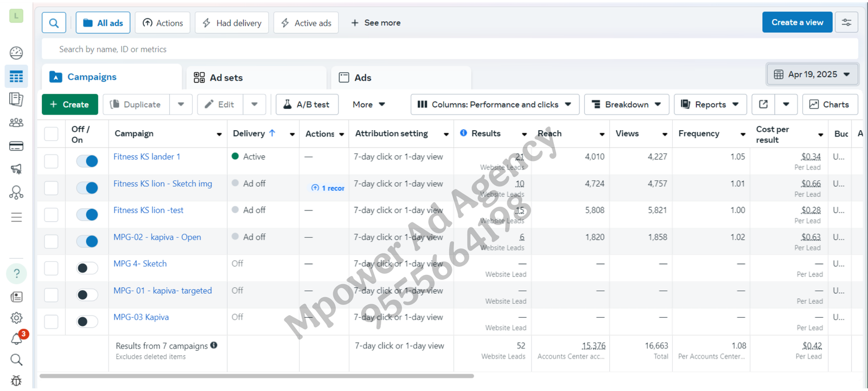Expand the Duplicate options arrow

181,104
